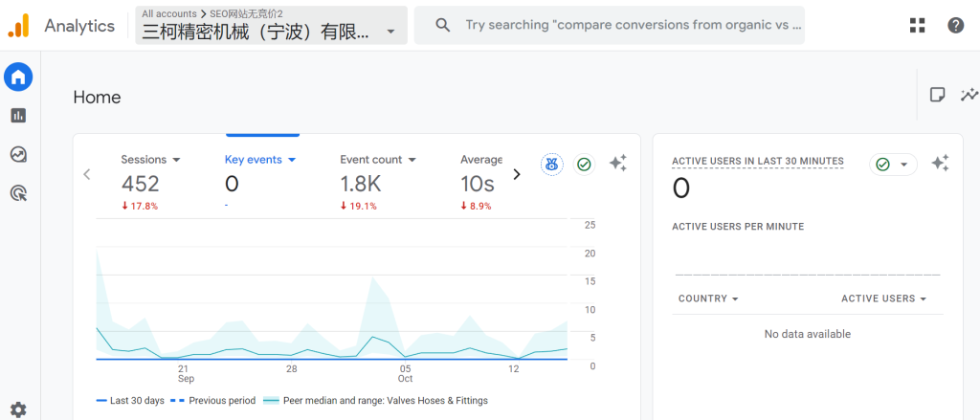Show next metrics with right chevron

pyautogui.click(x=517, y=174)
